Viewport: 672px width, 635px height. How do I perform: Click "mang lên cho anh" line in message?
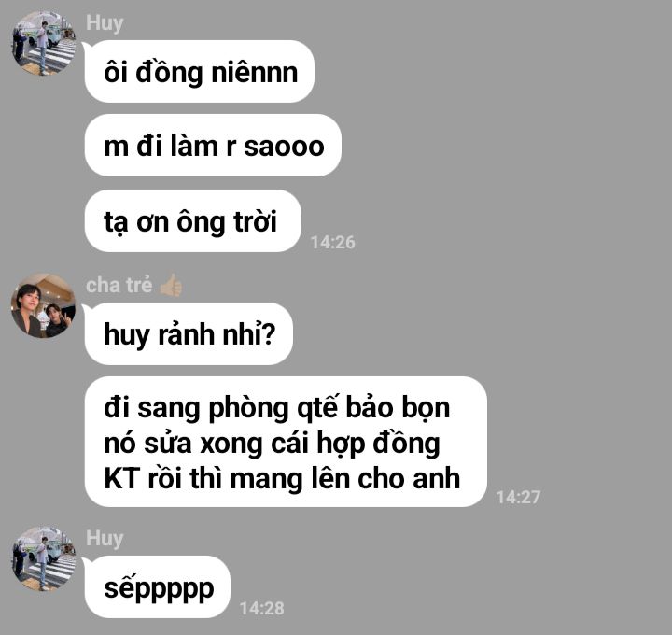[345, 478]
